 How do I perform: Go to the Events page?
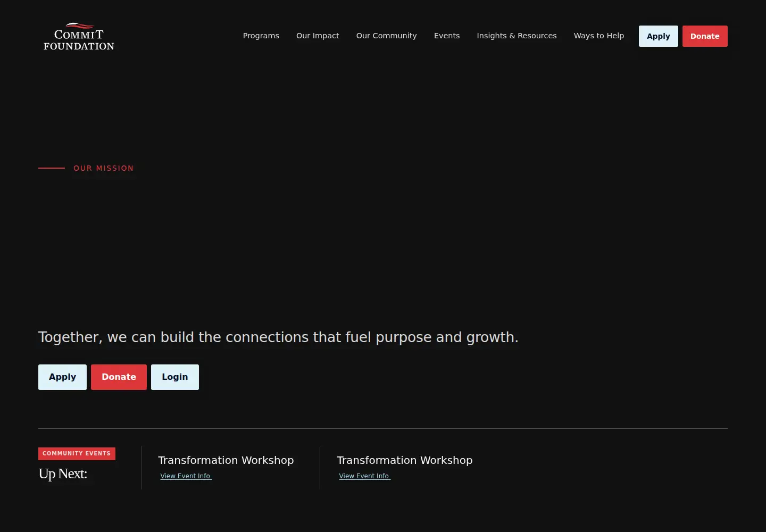pyautogui.click(x=447, y=36)
